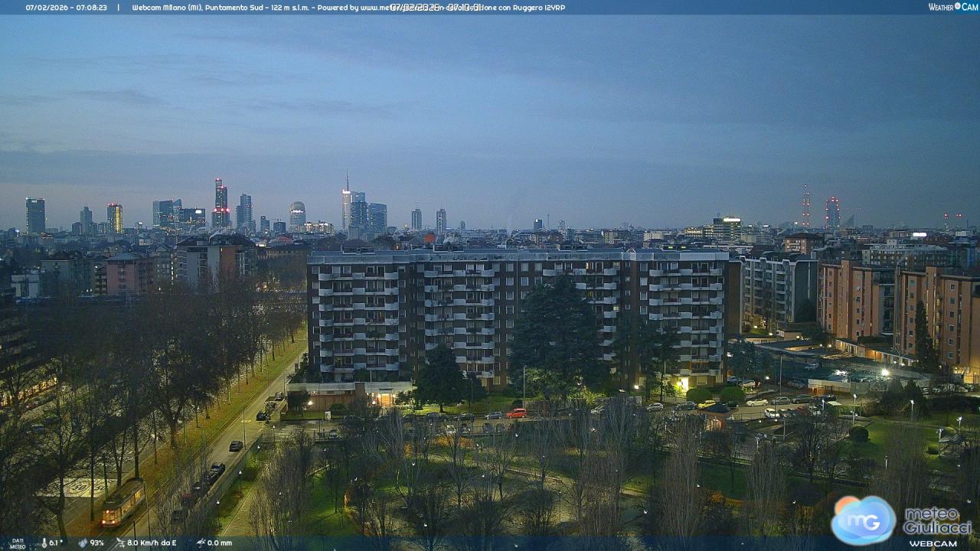
Task: Click the 93% humidity value
Action: [x=96, y=543]
